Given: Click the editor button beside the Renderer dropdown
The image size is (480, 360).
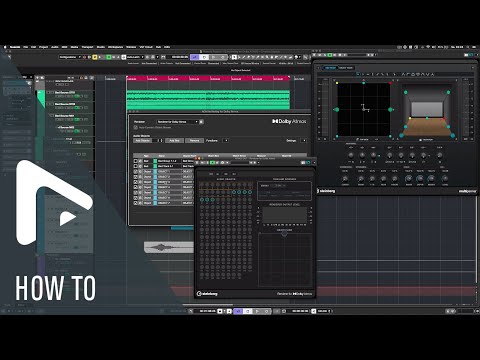Looking at the screenshot, I should click(x=201, y=122).
